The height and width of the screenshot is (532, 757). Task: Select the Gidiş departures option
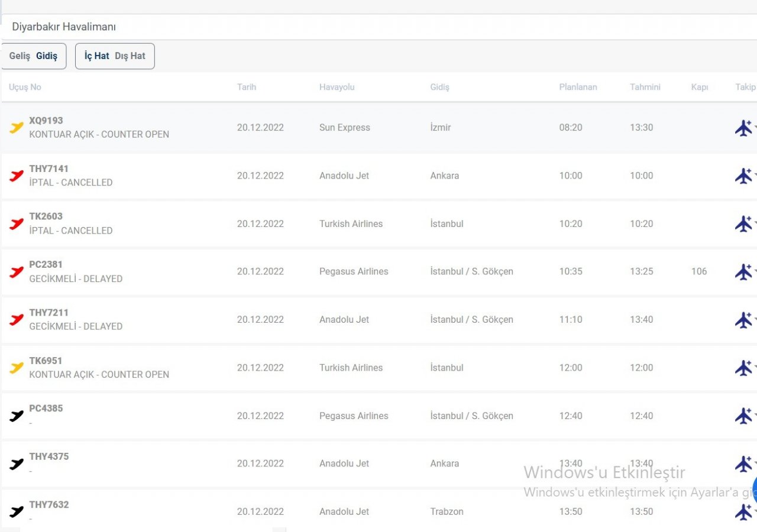47,56
